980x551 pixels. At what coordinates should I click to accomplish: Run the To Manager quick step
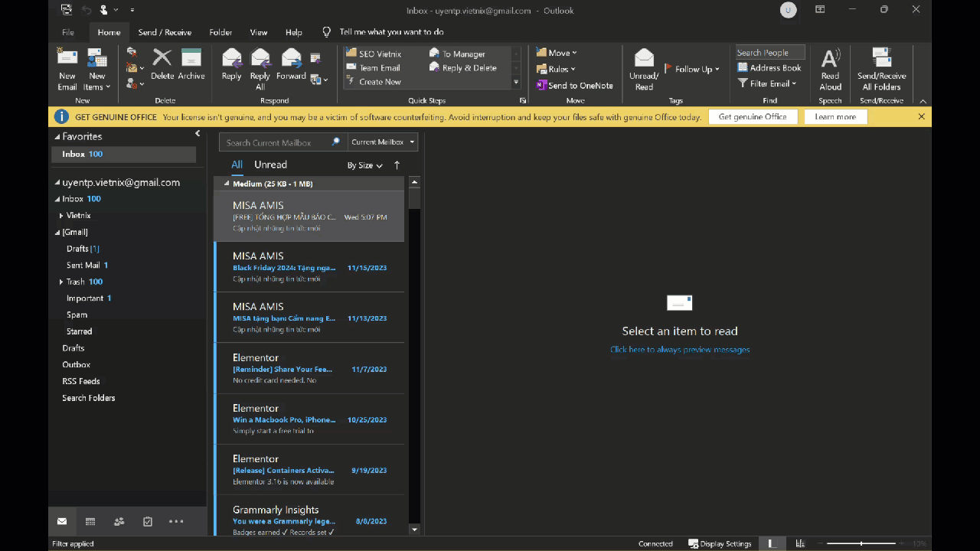point(458,54)
